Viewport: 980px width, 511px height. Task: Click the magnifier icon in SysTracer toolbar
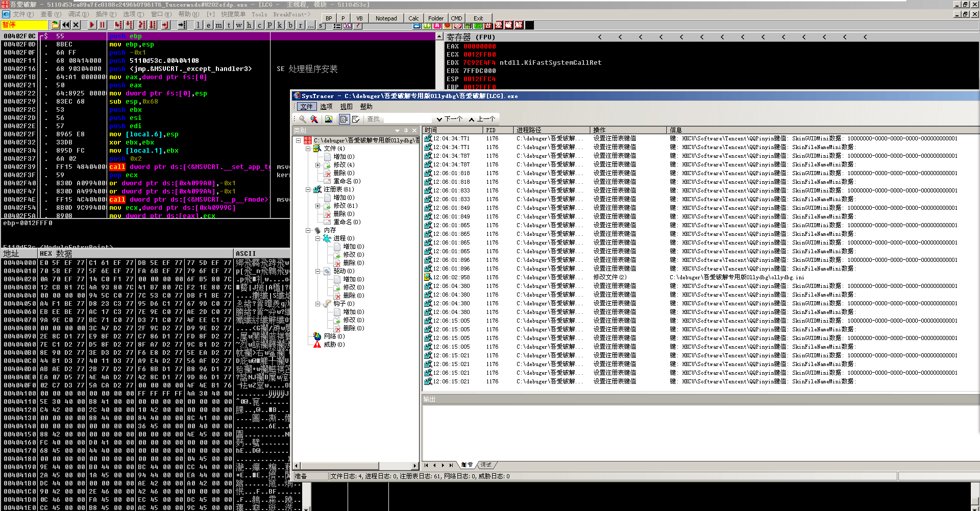coord(303,119)
